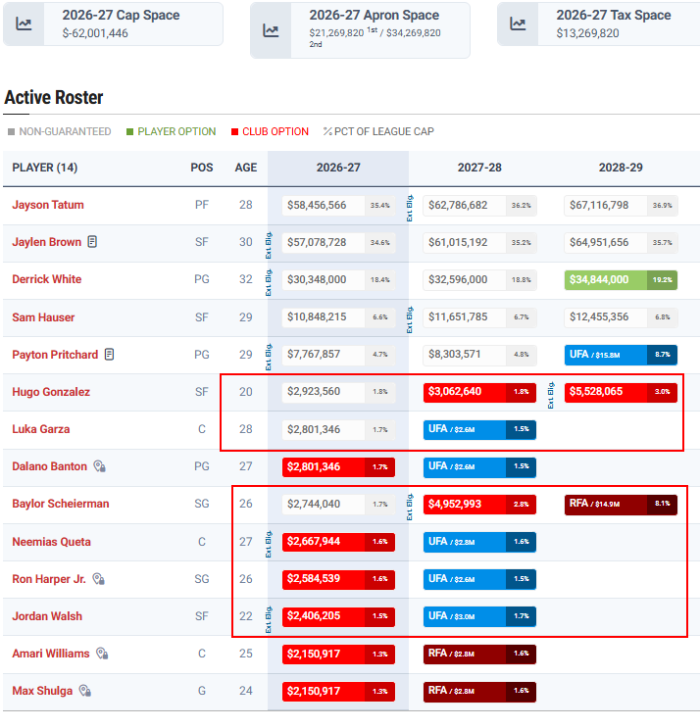Click the Ext Elig marker in Derrick White's row
The height and width of the screenshot is (728, 700).
coord(268,283)
